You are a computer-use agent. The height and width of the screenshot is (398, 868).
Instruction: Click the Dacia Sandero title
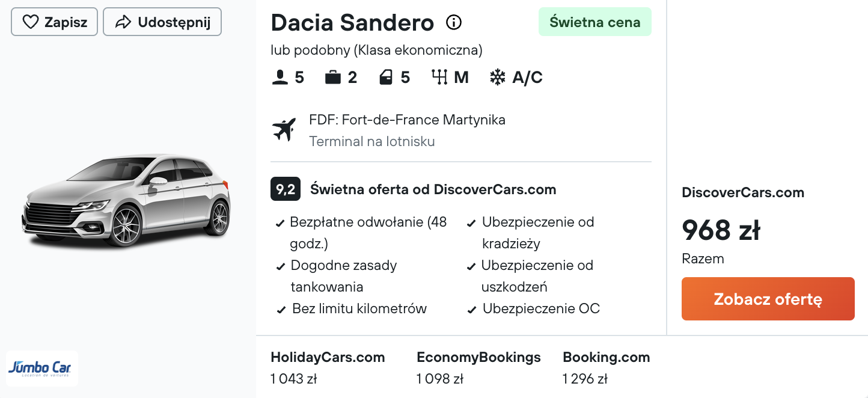pyautogui.click(x=352, y=23)
